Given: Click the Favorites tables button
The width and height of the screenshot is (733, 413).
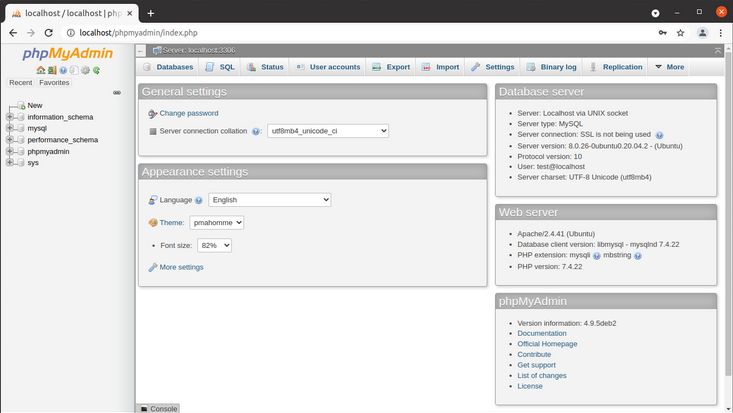Looking at the screenshot, I should (x=54, y=82).
